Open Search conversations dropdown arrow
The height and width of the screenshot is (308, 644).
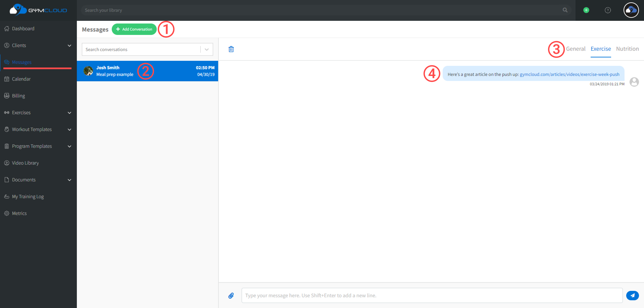click(x=207, y=49)
